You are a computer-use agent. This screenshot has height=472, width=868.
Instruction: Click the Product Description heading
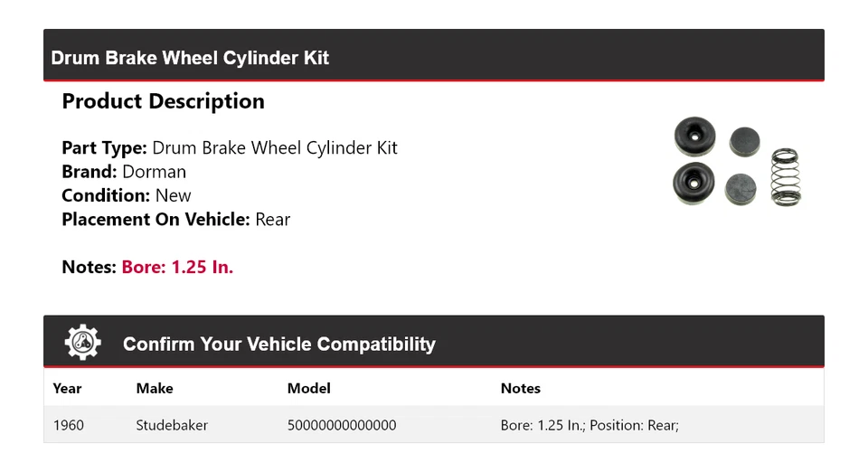[x=163, y=101]
